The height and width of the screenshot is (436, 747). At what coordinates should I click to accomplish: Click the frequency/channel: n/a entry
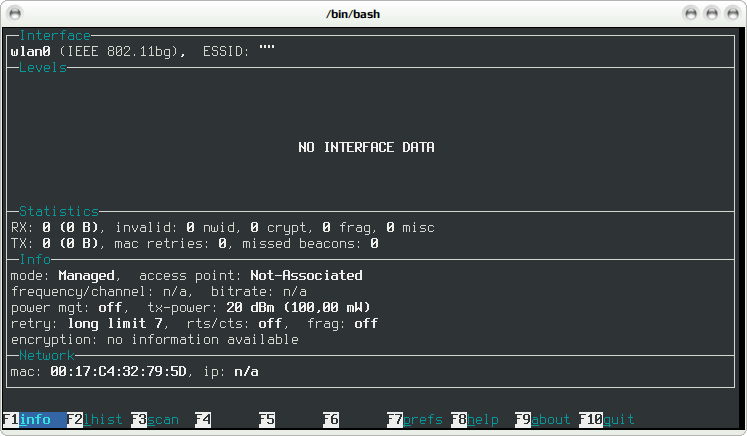point(100,292)
